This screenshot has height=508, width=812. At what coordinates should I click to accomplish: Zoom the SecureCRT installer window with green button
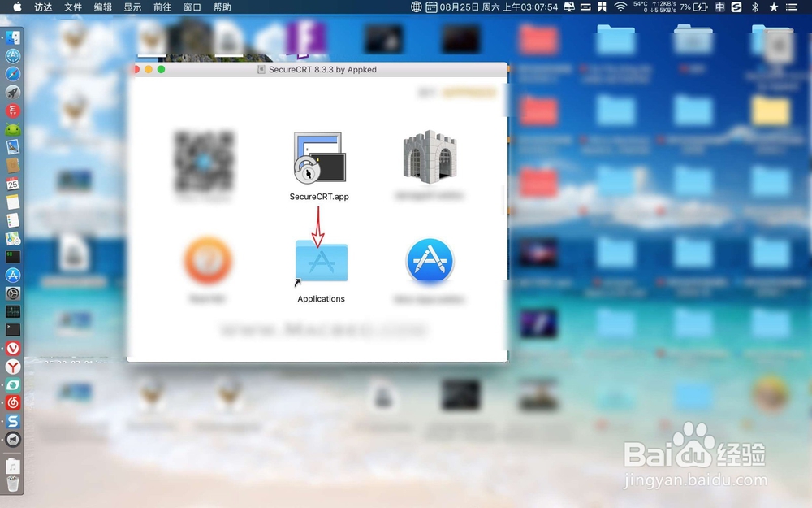[161, 69]
